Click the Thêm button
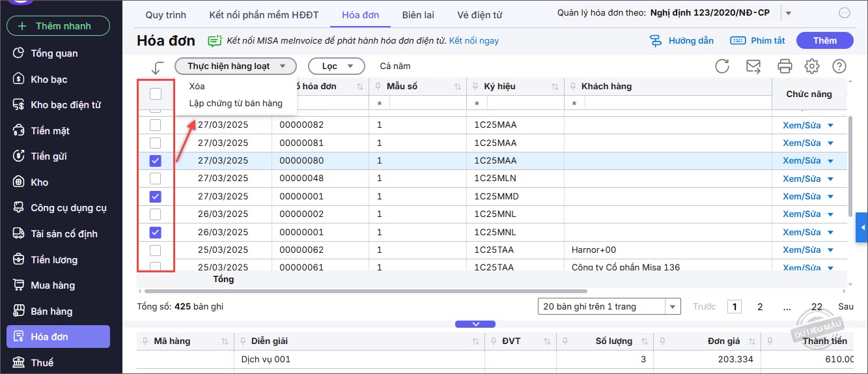This screenshot has width=868, height=374. pyautogui.click(x=824, y=40)
